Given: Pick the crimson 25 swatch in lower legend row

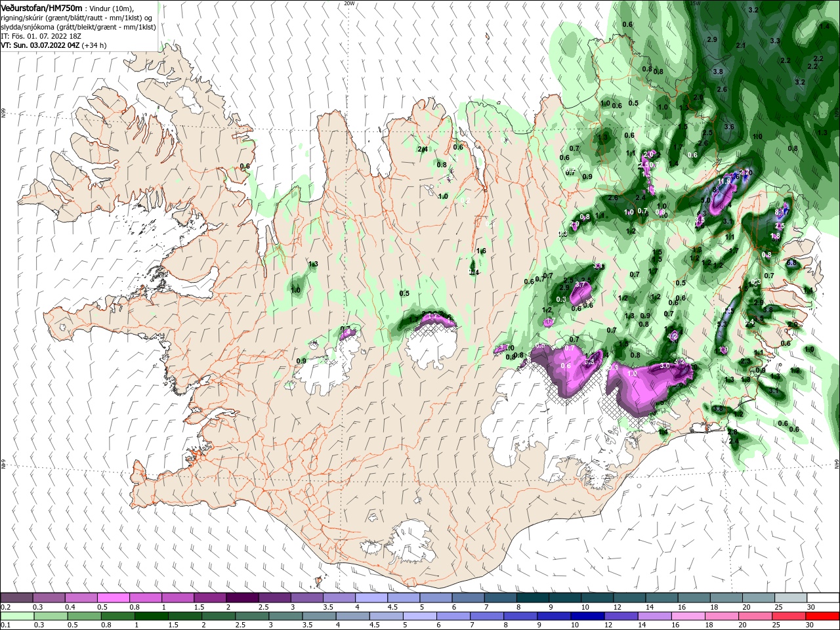Looking at the screenshot, I should coord(789,616).
